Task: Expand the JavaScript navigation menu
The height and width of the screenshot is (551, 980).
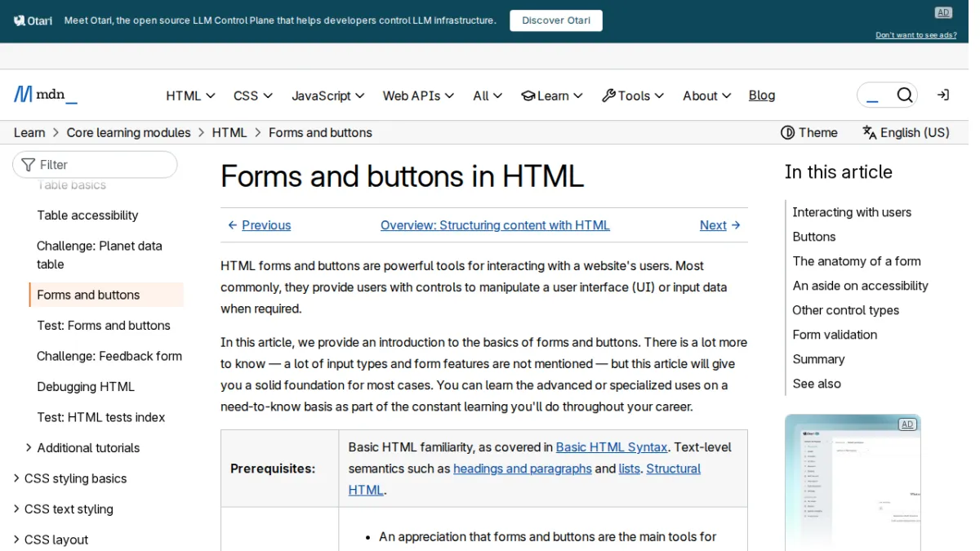Action: pos(328,96)
